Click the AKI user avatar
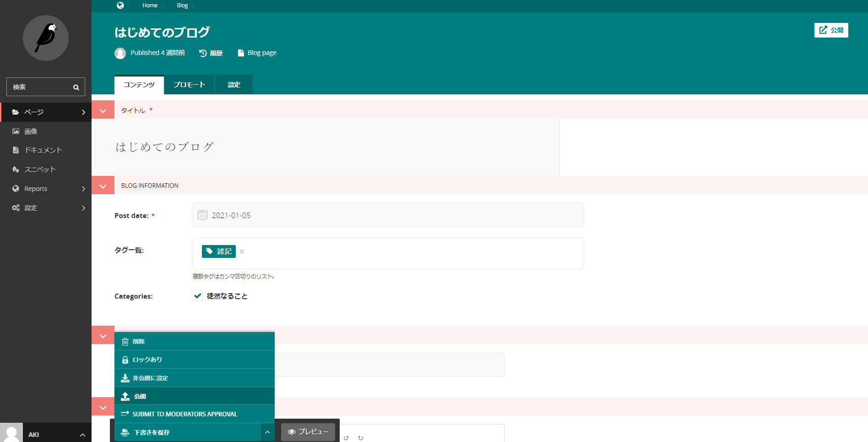The width and height of the screenshot is (868, 442). click(11, 432)
